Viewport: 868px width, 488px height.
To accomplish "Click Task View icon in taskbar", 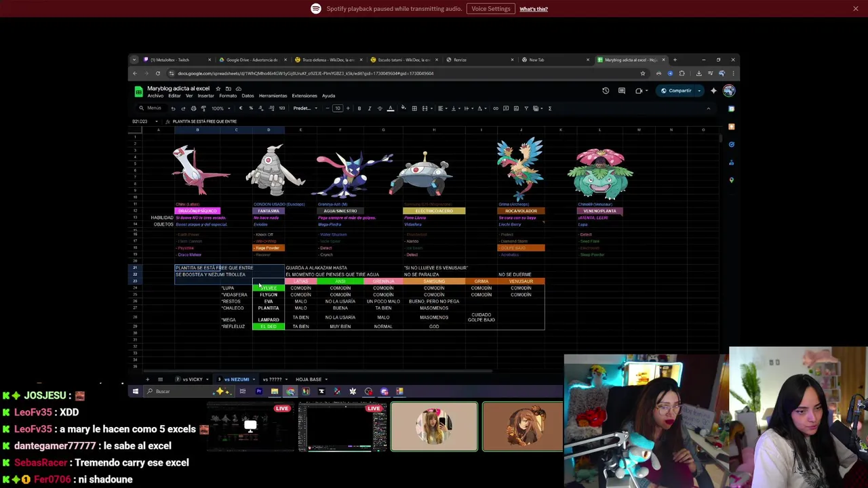I will 242,391.
